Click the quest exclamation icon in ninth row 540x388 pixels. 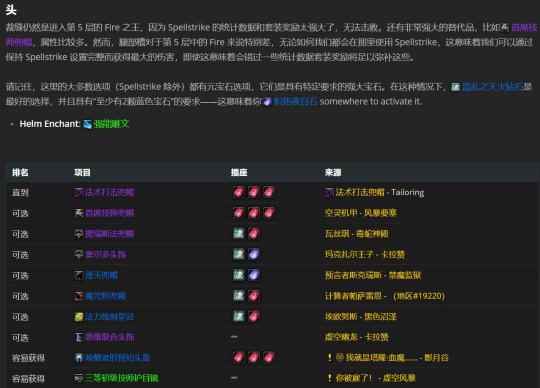[330, 357]
